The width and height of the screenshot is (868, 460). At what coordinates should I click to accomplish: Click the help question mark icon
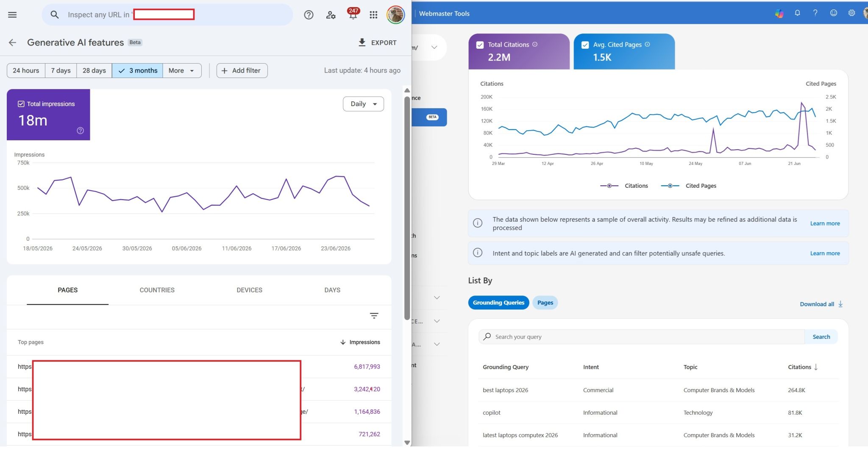point(309,15)
